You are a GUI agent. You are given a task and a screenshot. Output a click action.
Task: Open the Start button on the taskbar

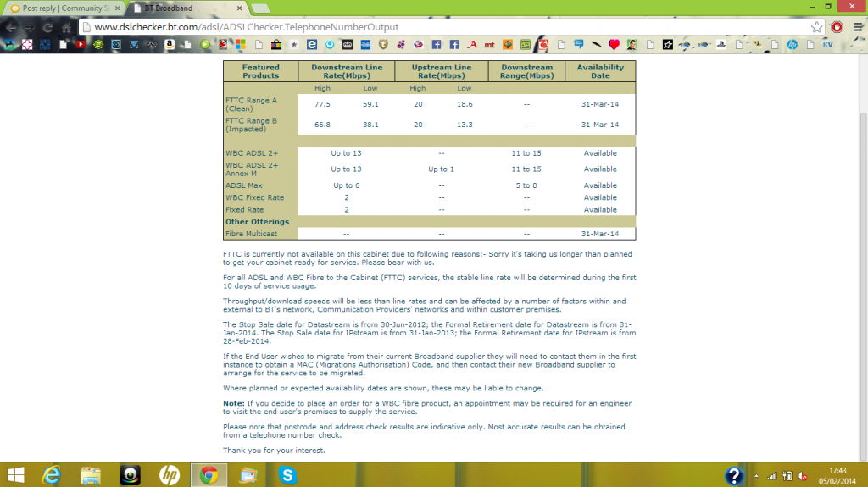[15, 475]
